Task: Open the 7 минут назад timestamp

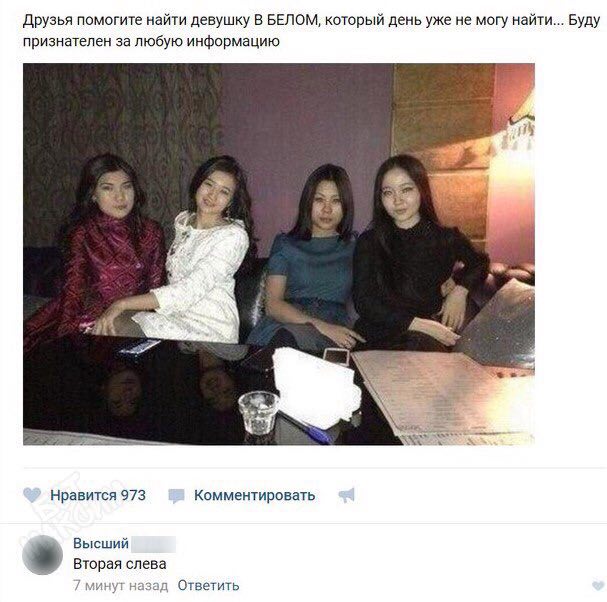Action: [120, 585]
